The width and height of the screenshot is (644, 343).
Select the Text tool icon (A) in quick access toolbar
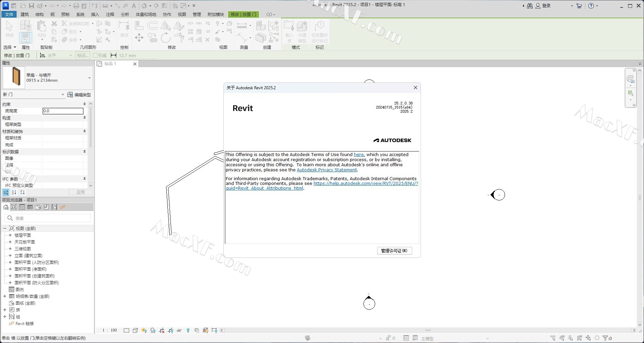(134, 6)
